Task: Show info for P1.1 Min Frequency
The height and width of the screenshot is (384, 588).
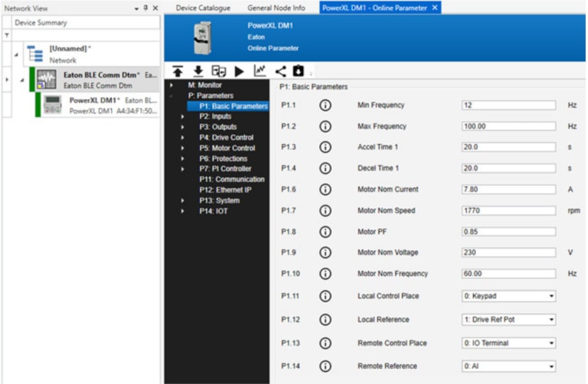Action: click(326, 105)
